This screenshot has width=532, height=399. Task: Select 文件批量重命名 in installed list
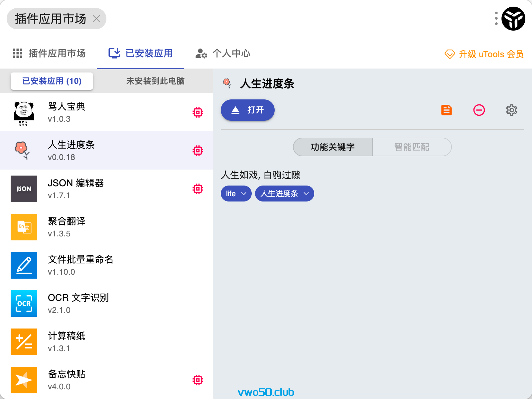point(80,265)
